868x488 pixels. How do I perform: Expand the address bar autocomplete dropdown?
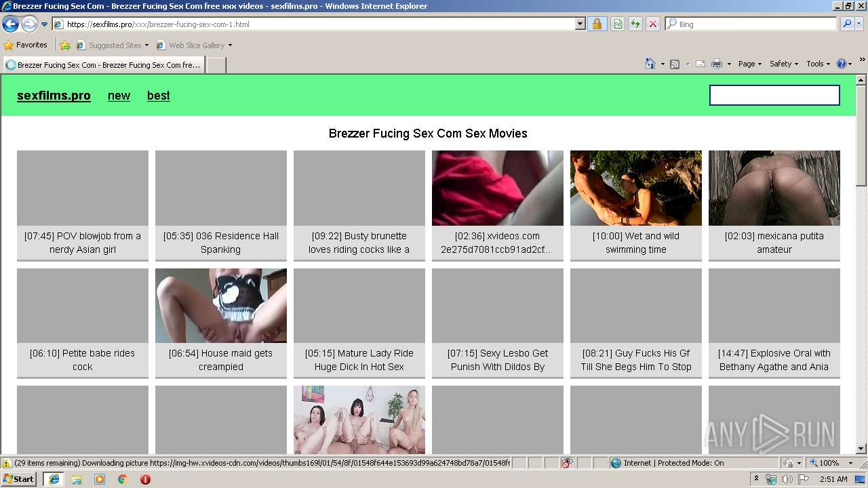click(x=580, y=24)
